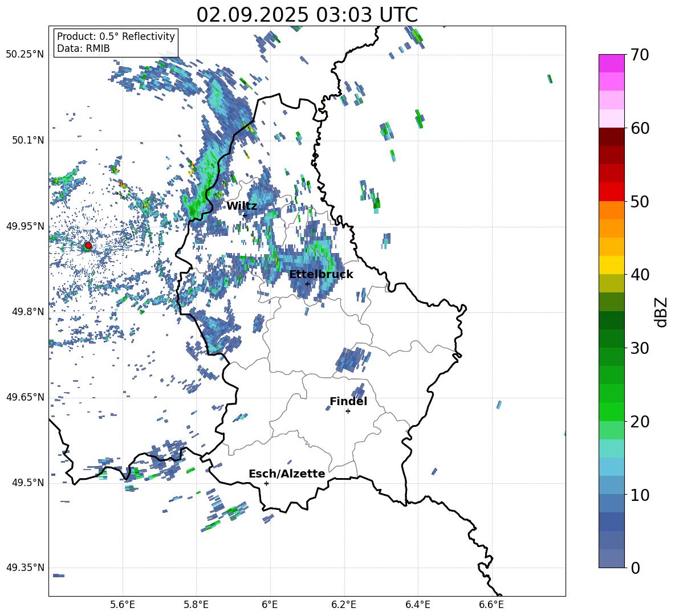The width and height of the screenshot is (675, 616).
Task: Click the 49.95°N latitude label
Action: point(25,226)
